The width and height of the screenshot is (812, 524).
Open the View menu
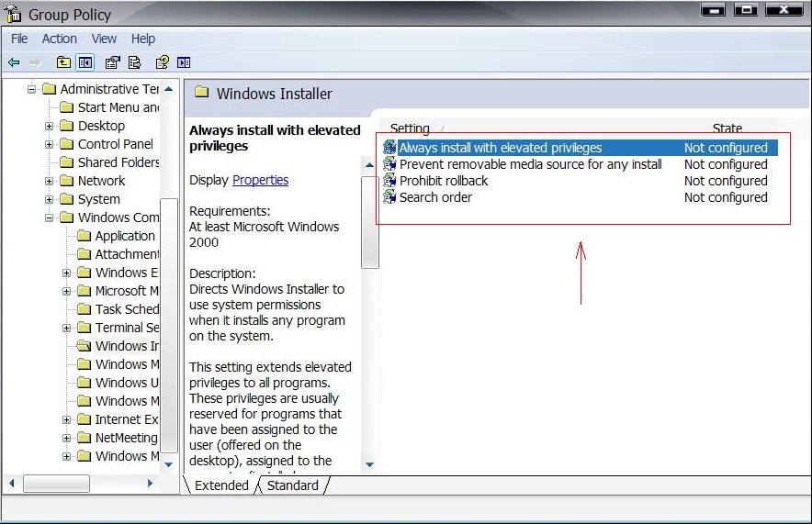tap(104, 39)
